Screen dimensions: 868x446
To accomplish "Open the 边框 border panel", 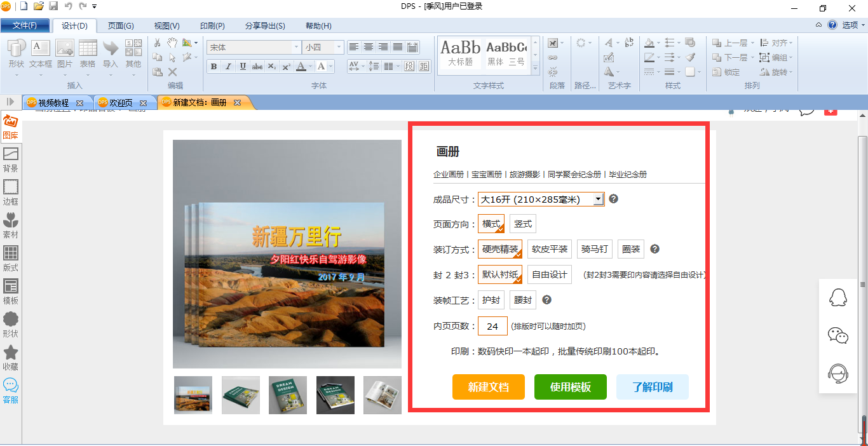I will click(11, 193).
